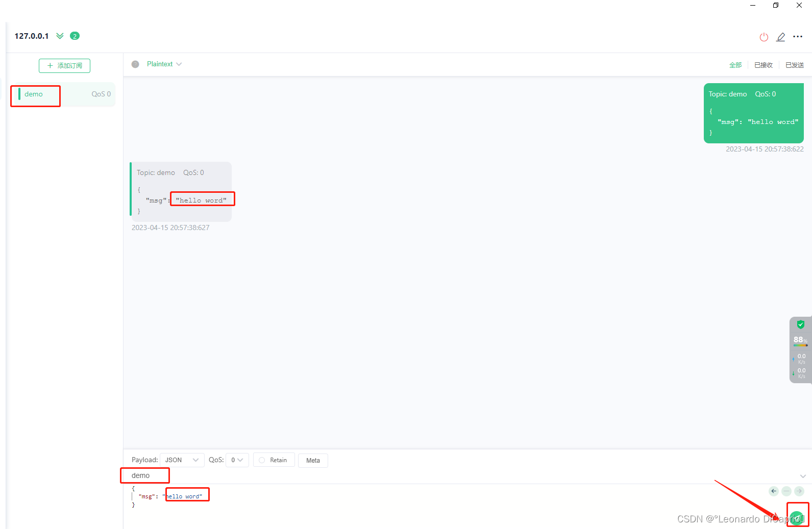The width and height of the screenshot is (812, 529).
Task: Click the QoS 0 label on demo subscription
Action: (101, 94)
